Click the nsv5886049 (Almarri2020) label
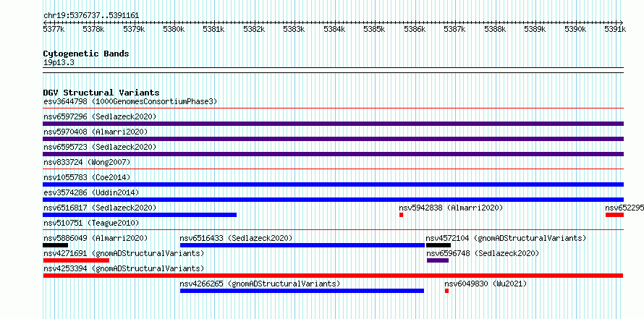Screen dimensions: 644x319 (96, 238)
